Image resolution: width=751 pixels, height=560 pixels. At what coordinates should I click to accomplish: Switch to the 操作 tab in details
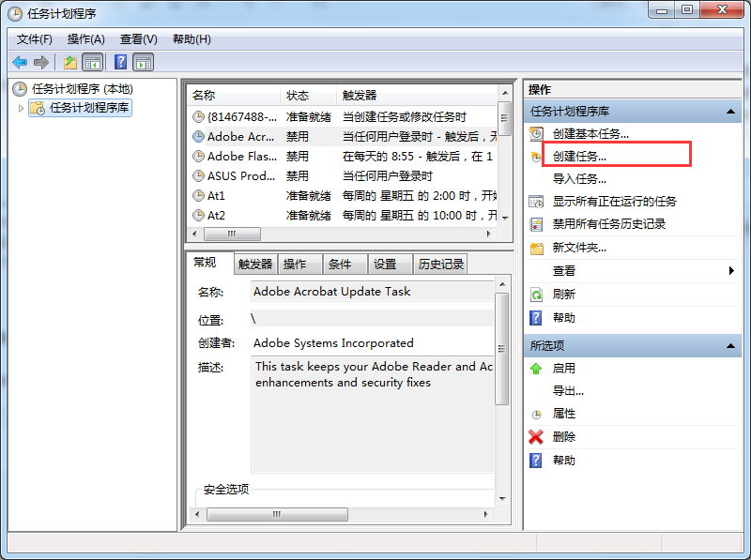click(299, 265)
